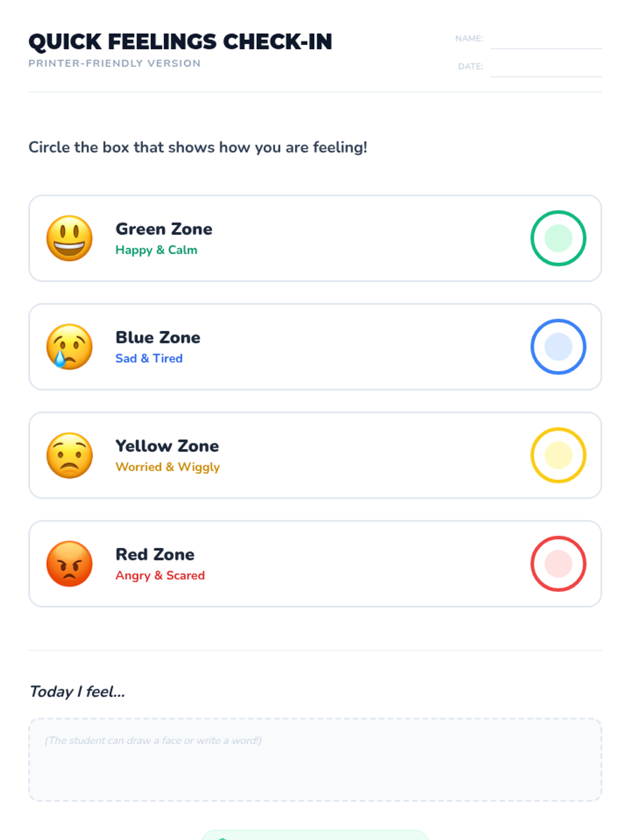Click the Quick Feelings Check-In heading

tap(180, 42)
